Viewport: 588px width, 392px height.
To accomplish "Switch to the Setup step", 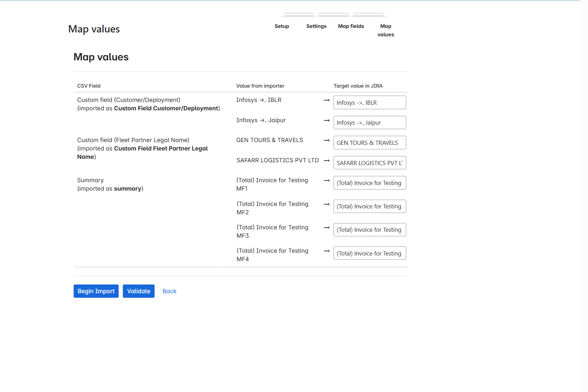I will click(x=282, y=26).
